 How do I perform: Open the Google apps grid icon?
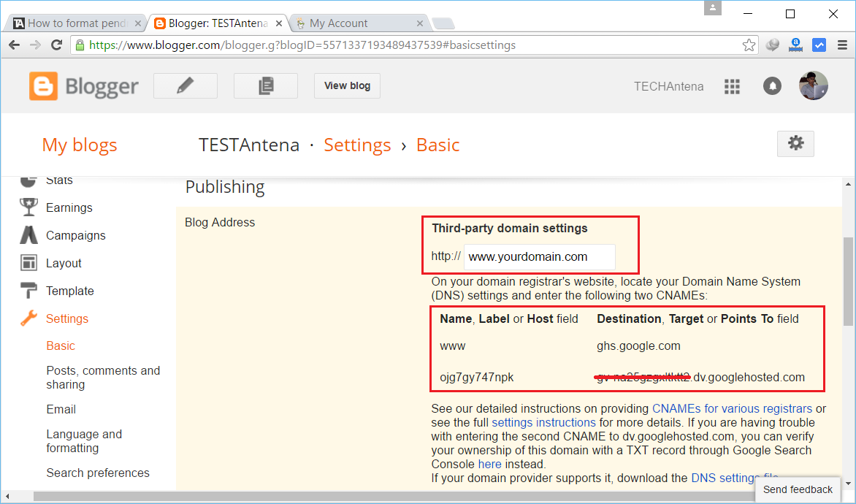pos(732,86)
